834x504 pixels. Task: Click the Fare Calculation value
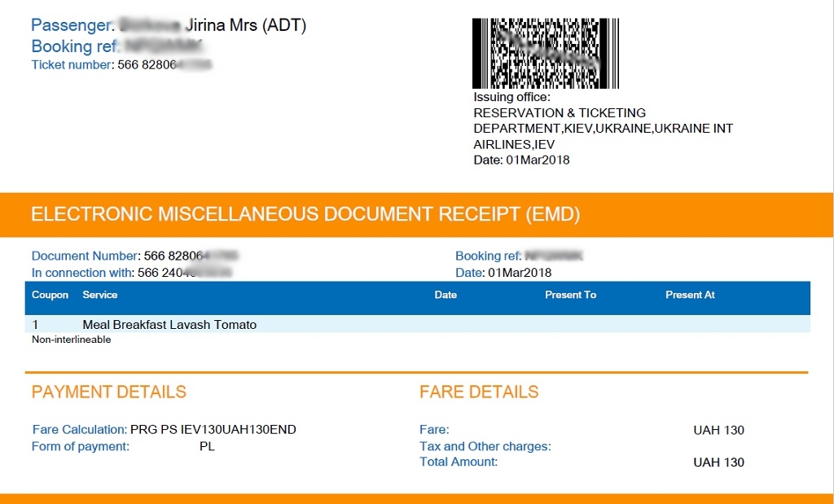tap(213, 430)
